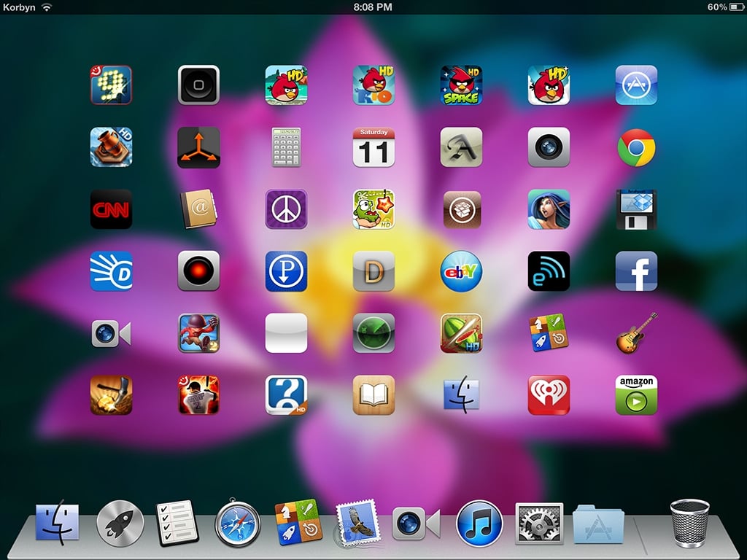Image resolution: width=747 pixels, height=560 pixels.
Task: Launch Google Chrome
Action: pyautogui.click(x=636, y=147)
